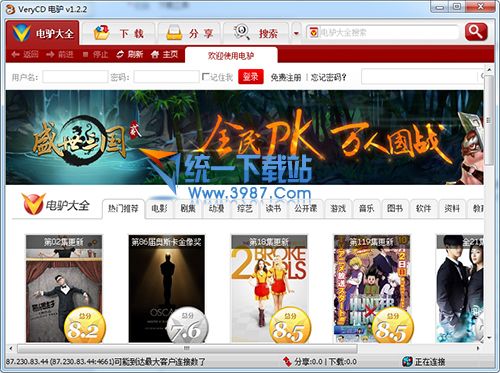Switch to the 下载 download tab

119,33
